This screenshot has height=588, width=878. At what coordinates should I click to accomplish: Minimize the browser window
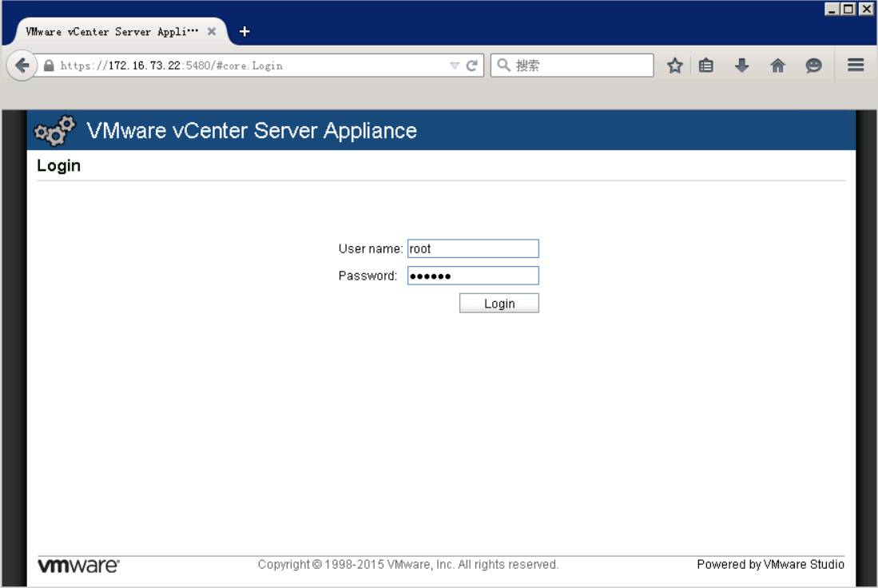pos(832,9)
